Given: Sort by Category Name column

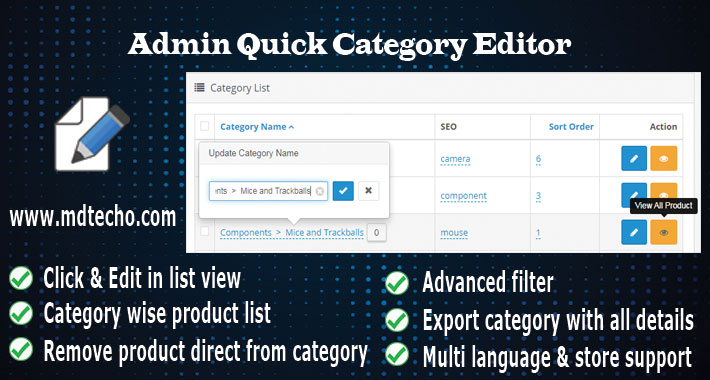Looking at the screenshot, I should pyautogui.click(x=257, y=127).
